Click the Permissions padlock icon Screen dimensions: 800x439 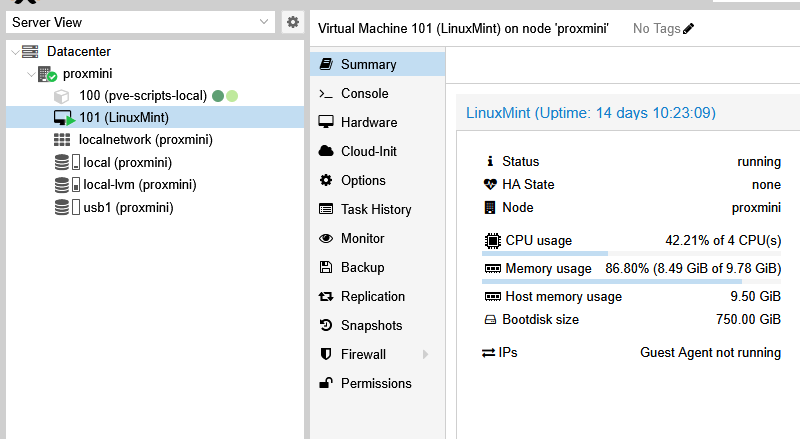[x=325, y=383]
